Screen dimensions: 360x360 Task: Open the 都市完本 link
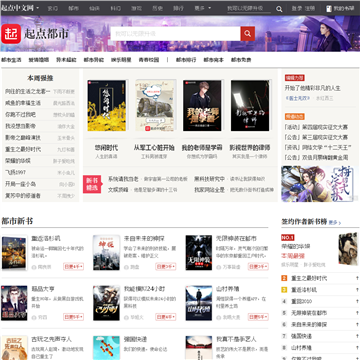pos(214,60)
